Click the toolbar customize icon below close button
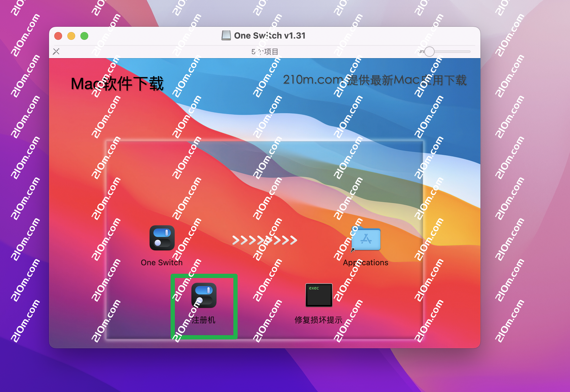Screen dimensions: 570x392 click(x=56, y=51)
